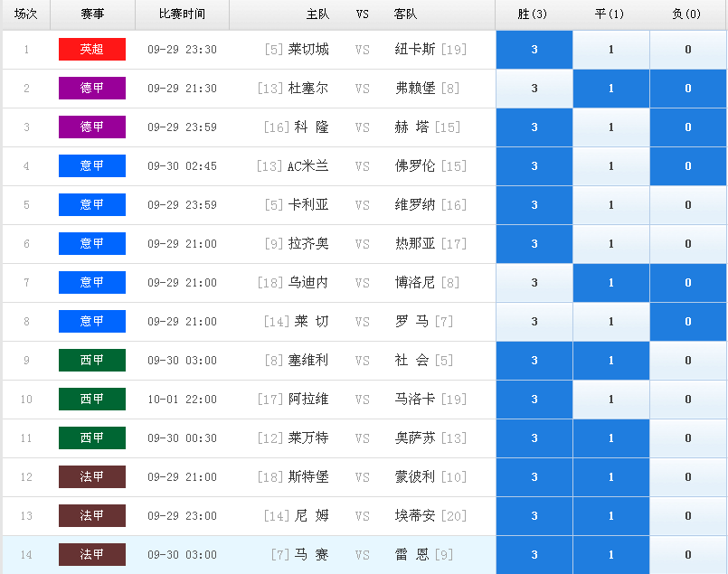The height and width of the screenshot is (574, 728).
Task: Toggle draw (1) for 拉齐奥 vs 热那亚
Action: [x=611, y=244]
